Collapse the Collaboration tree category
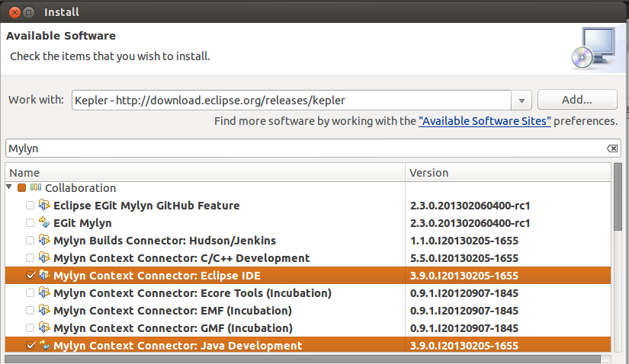The image size is (629, 364). [9, 187]
